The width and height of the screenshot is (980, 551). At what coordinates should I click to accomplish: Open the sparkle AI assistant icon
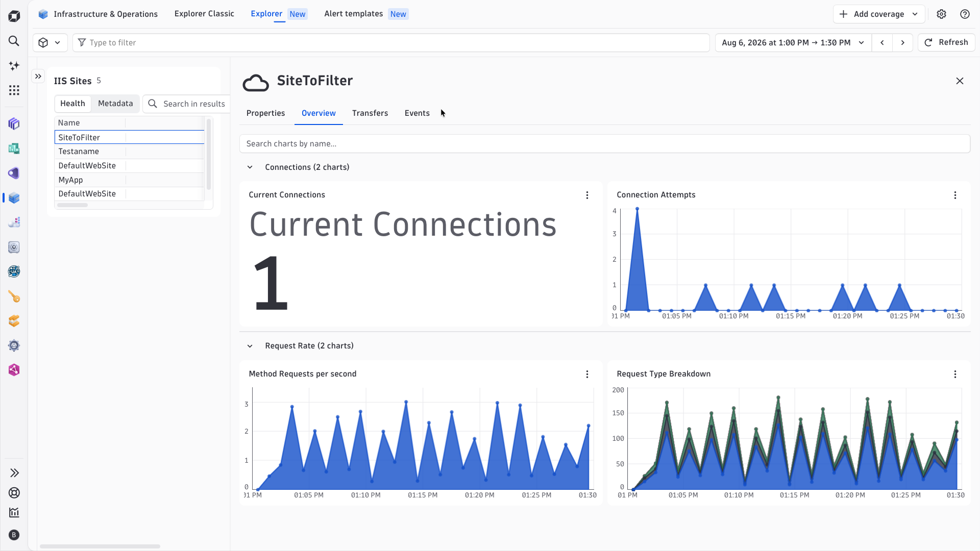[14, 65]
